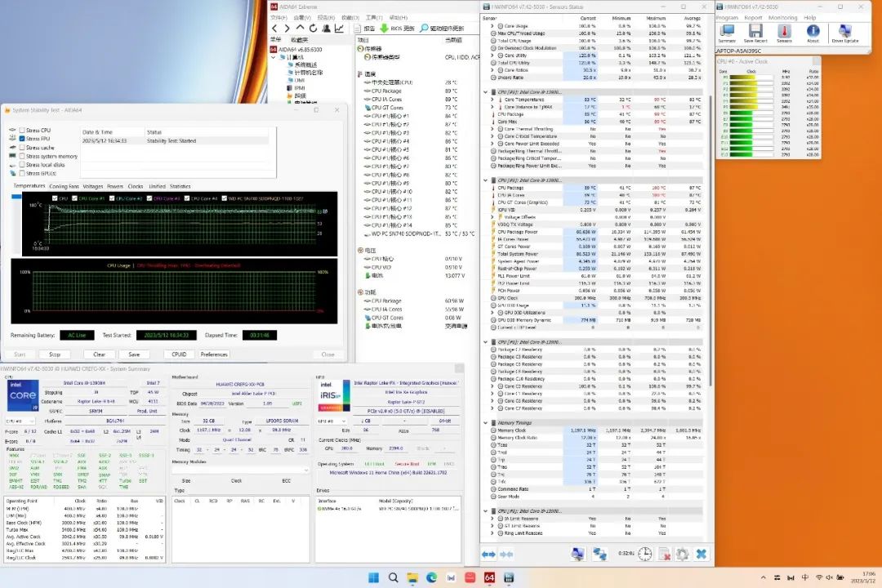Open the HWiNFO Monitoring menu
882x588 pixels.
(782, 17)
